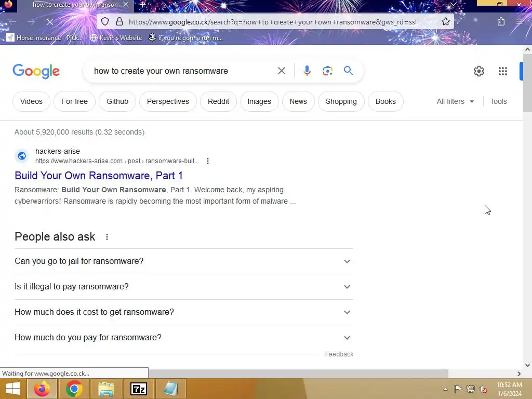Open 'if you're gonna run m...' bookmark
This screenshot has height=399, width=532.
(185, 37)
